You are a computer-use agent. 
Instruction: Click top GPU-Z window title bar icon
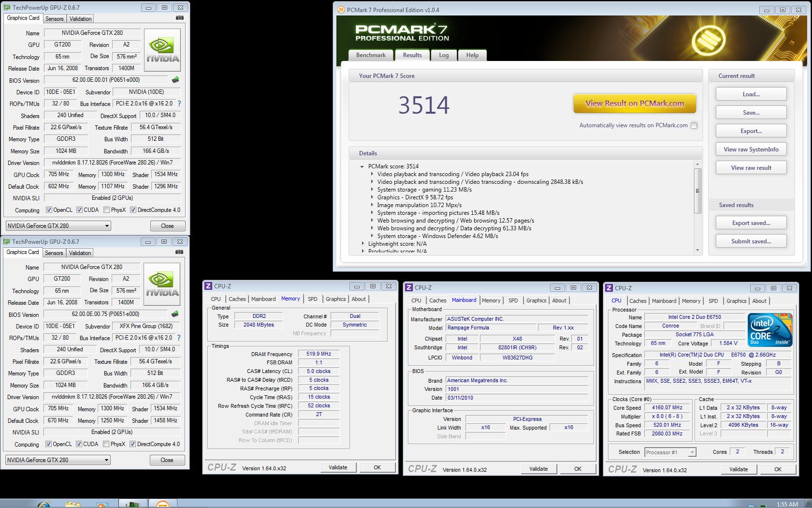[7, 7]
